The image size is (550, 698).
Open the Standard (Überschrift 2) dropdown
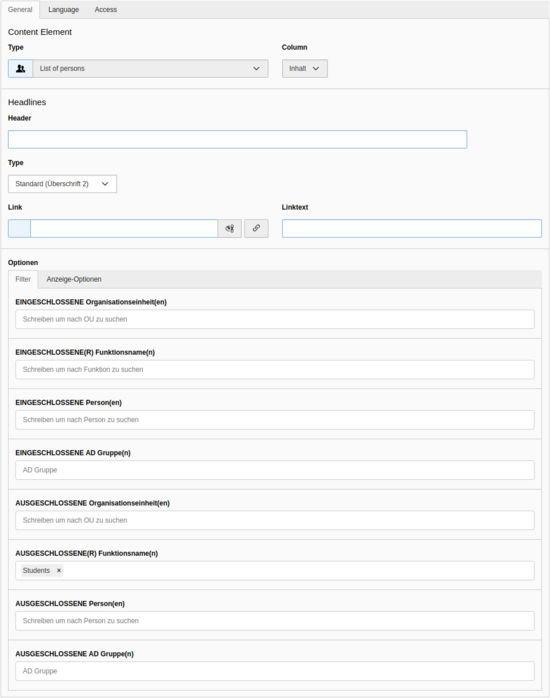pos(62,184)
